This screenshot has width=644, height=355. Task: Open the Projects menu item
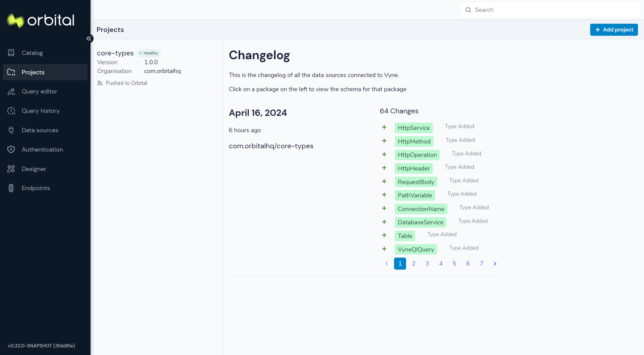coord(45,72)
